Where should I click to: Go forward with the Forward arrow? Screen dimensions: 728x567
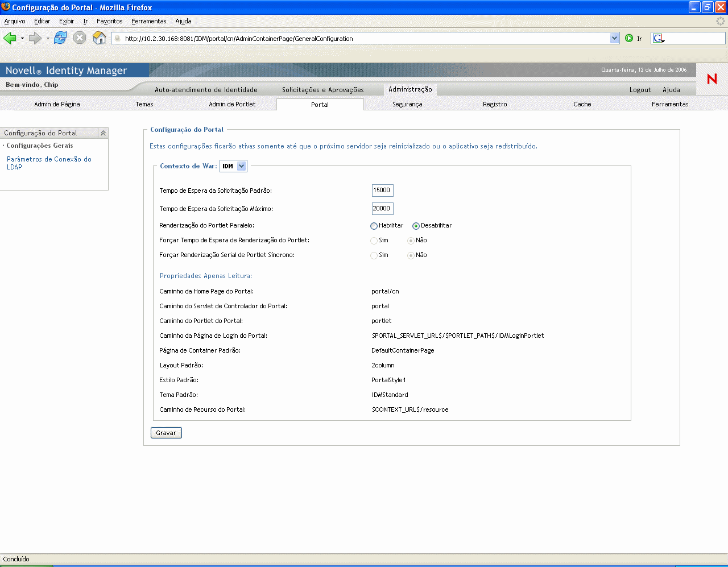[x=35, y=38]
